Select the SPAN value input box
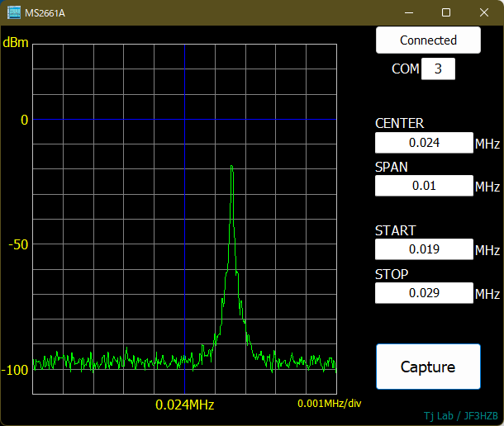 pyautogui.click(x=424, y=186)
